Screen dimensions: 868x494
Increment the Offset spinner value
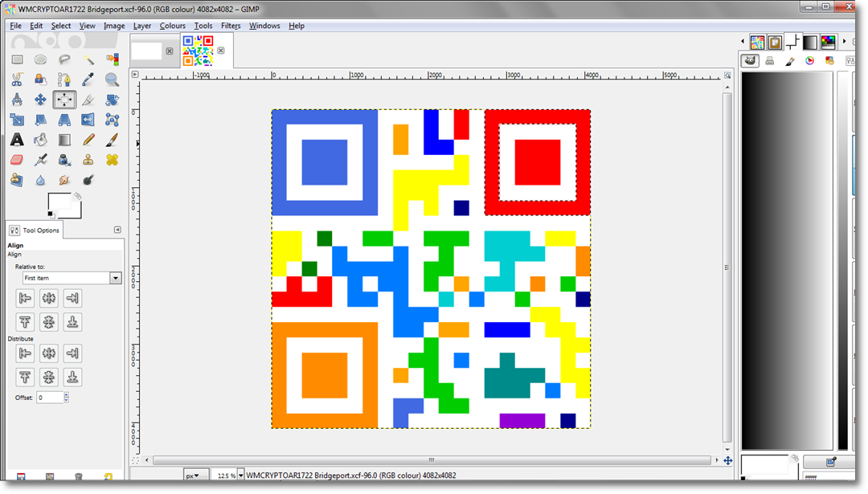coord(67,394)
